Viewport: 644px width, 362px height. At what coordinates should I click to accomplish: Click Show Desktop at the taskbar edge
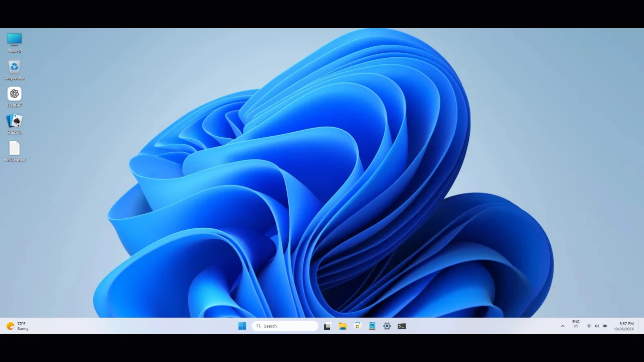(x=641, y=326)
